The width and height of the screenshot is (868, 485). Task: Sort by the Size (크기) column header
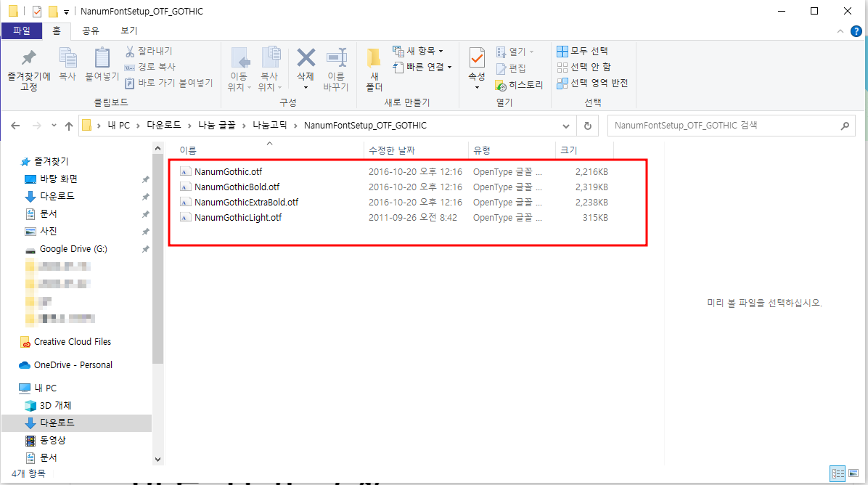(585, 150)
